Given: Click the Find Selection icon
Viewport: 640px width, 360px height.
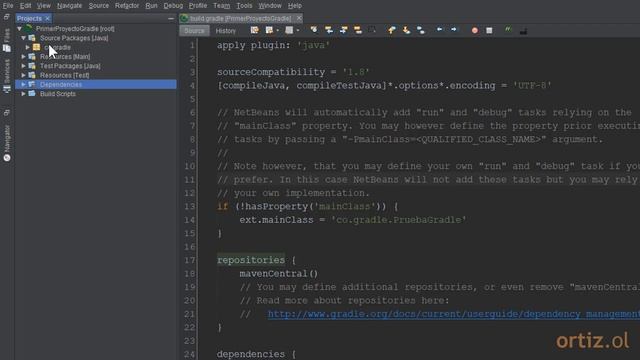Looking at the screenshot, I should click(314, 30).
